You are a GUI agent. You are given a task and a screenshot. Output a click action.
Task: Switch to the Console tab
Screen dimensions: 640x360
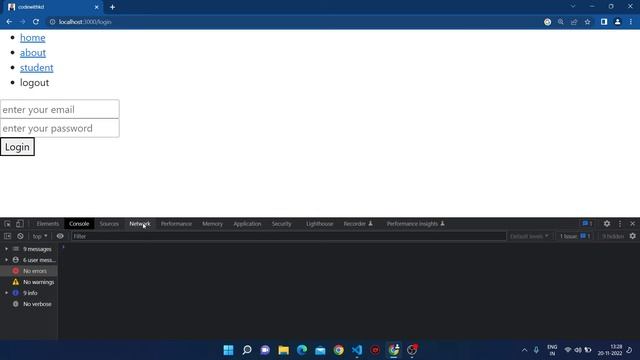[79, 224]
